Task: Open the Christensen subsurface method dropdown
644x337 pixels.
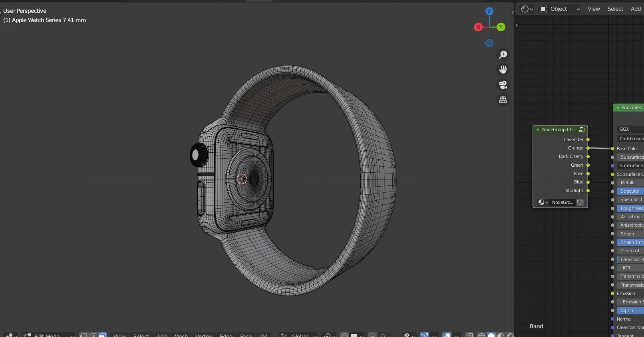Action: coord(630,139)
